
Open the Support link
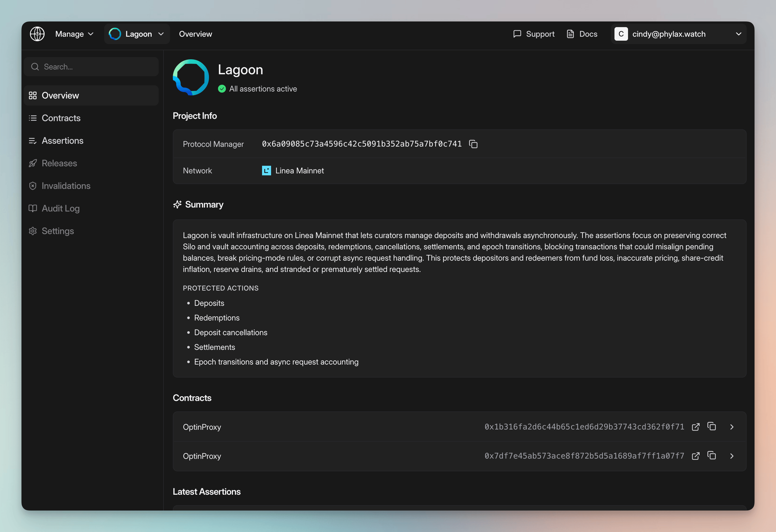534,34
